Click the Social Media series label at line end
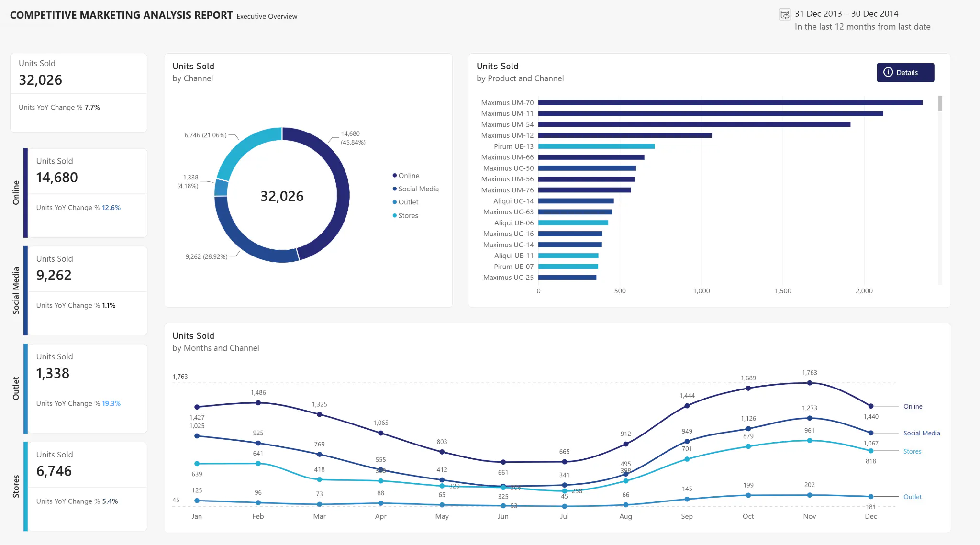 coord(922,433)
